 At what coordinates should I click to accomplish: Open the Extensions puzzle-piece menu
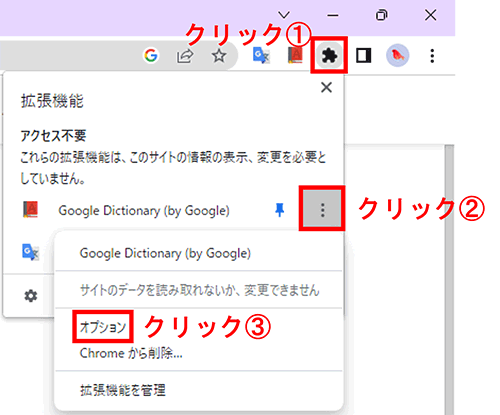click(329, 55)
